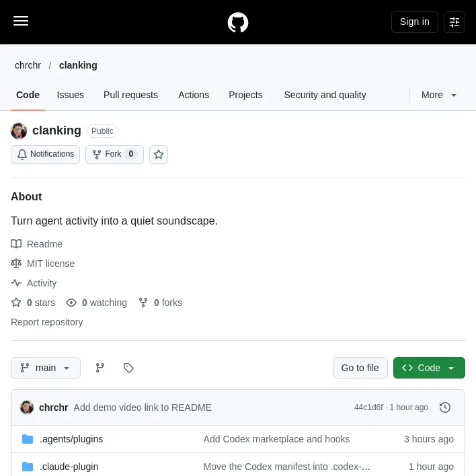Screen dimensions: 476x476
Task: View the 0 forks link
Action: [167, 303]
